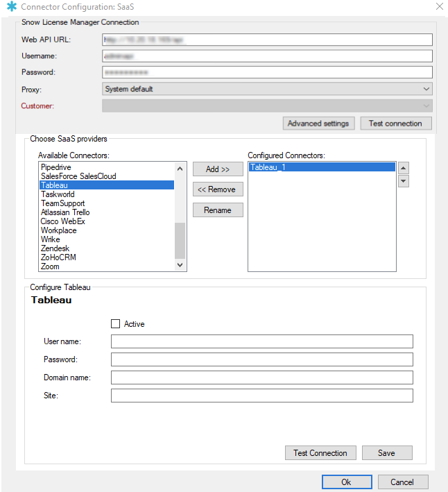
Task: Expand the Customer dropdown
Action: coord(267,105)
